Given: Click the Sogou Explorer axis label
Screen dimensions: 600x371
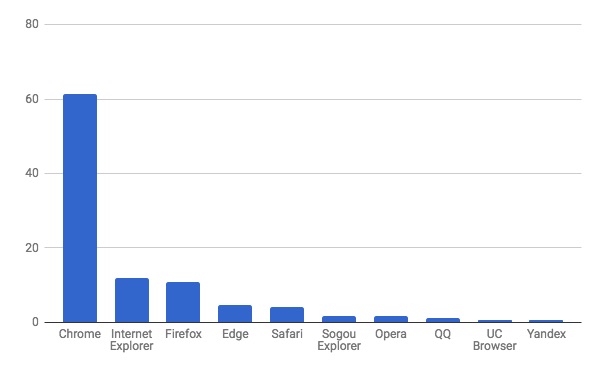Looking at the screenshot, I should [339, 340].
